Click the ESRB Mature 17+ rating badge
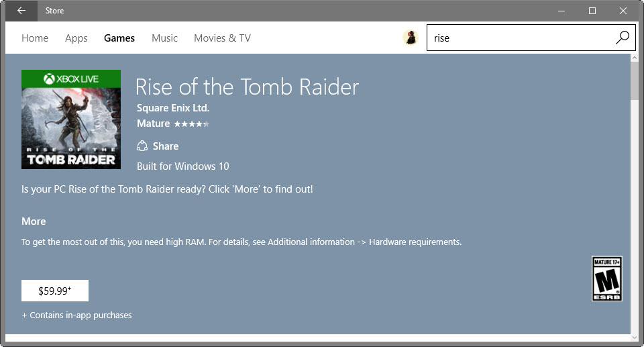 (606, 279)
